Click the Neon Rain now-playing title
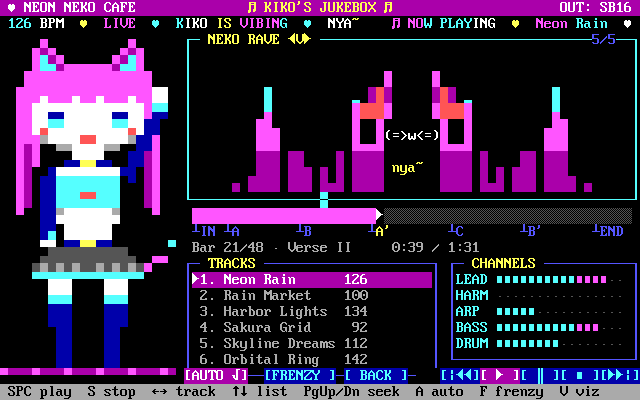The width and height of the screenshot is (640, 400). tap(572, 23)
